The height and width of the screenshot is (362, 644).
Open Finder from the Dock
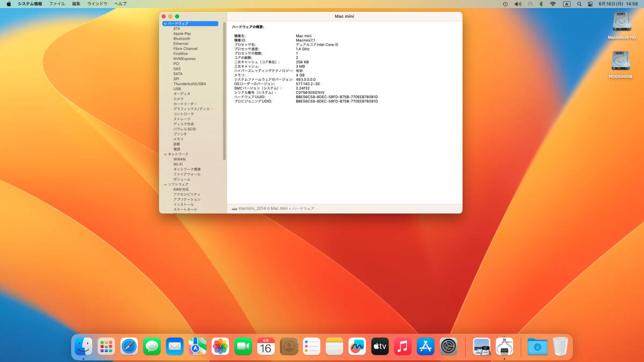tap(83, 346)
